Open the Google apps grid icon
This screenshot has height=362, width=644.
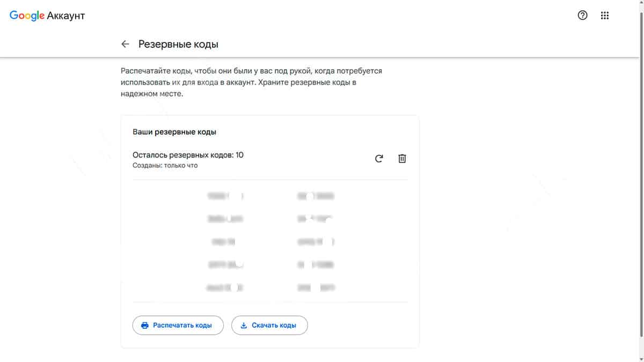[x=605, y=16]
